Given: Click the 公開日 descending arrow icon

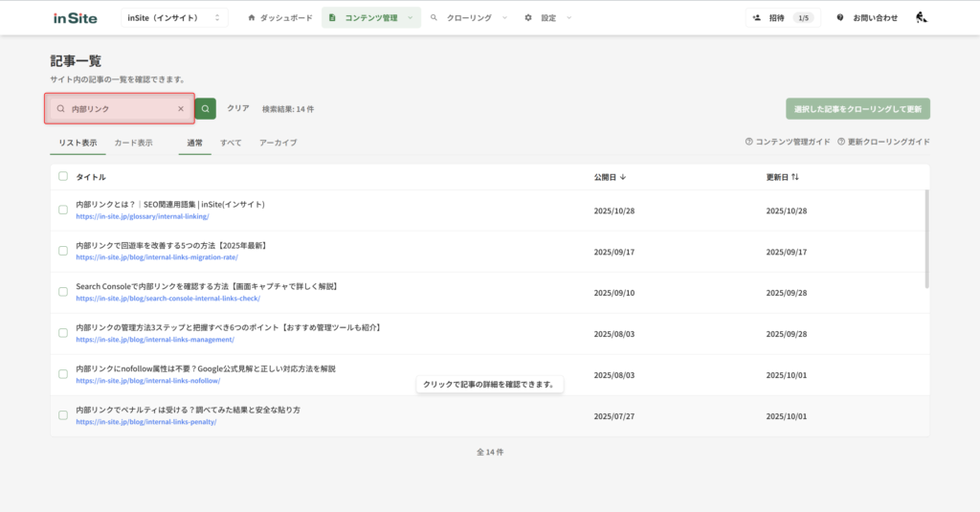Looking at the screenshot, I should [623, 177].
